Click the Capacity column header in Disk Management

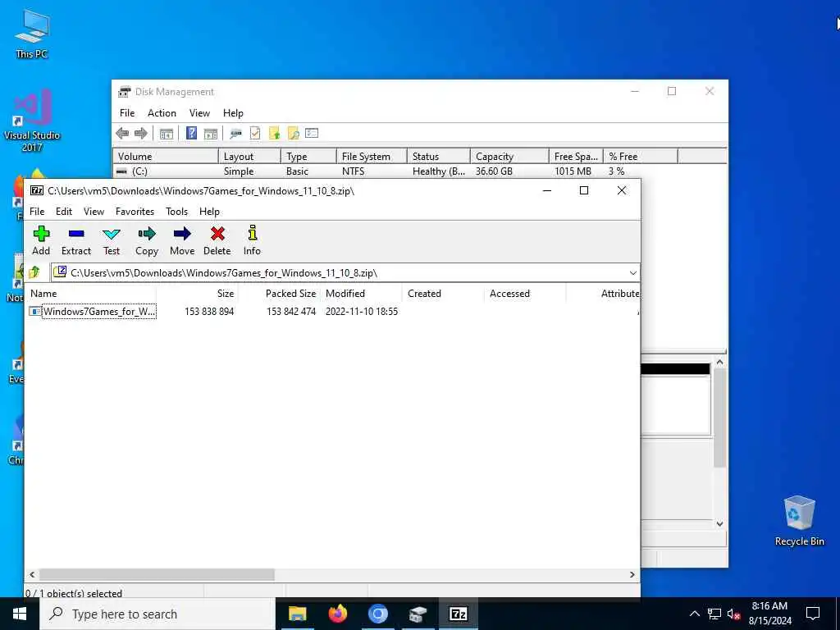509,157
